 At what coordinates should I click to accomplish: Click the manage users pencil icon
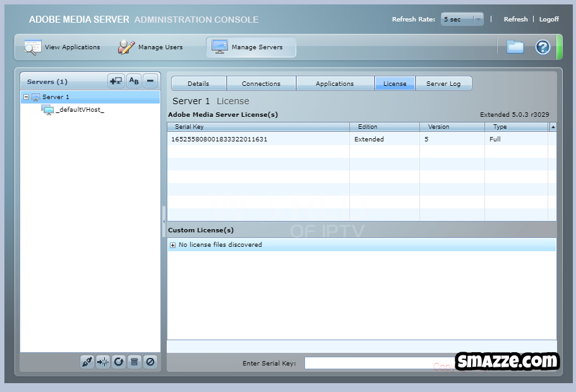tap(126, 47)
